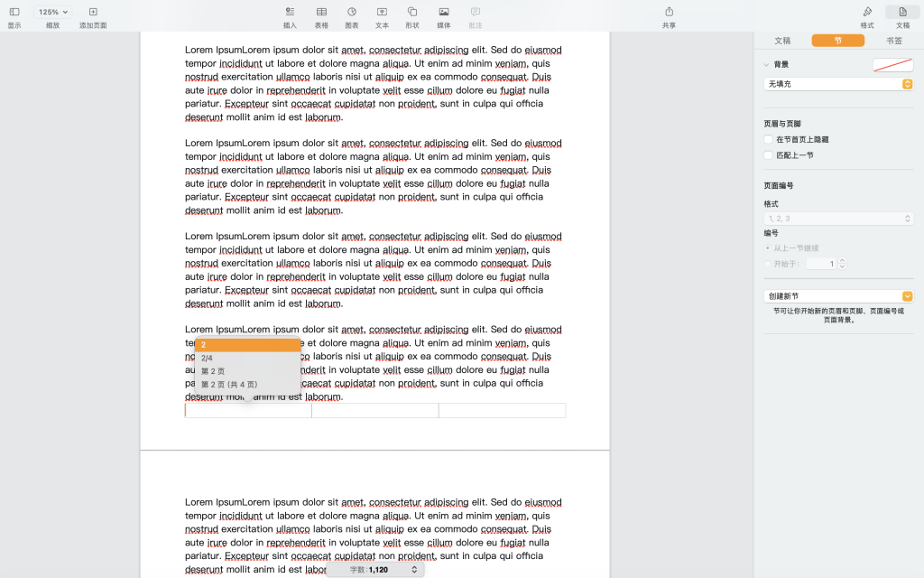Click the Media (媒体) toolbar icon
This screenshot has width=924, height=578.
444,12
